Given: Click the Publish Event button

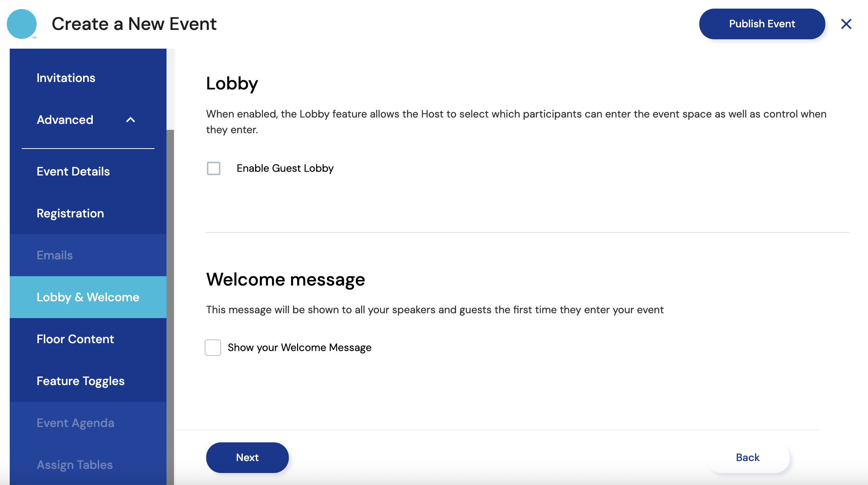Looking at the screenshot, I should click(x=762, y=24).
